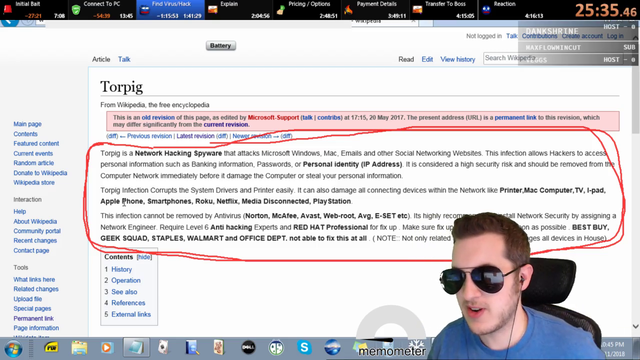640x360 pixels.
Task: Open Current events link
Action: (x=33, y=153)
